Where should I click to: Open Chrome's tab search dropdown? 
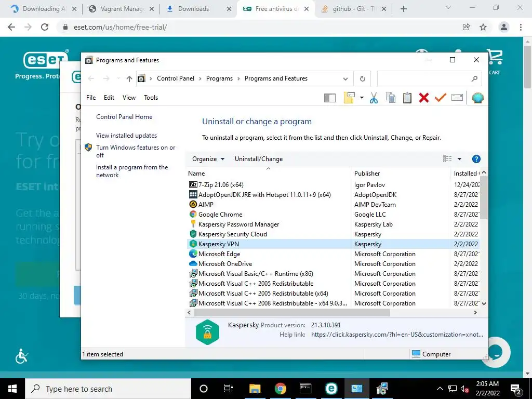pos(448,7)
